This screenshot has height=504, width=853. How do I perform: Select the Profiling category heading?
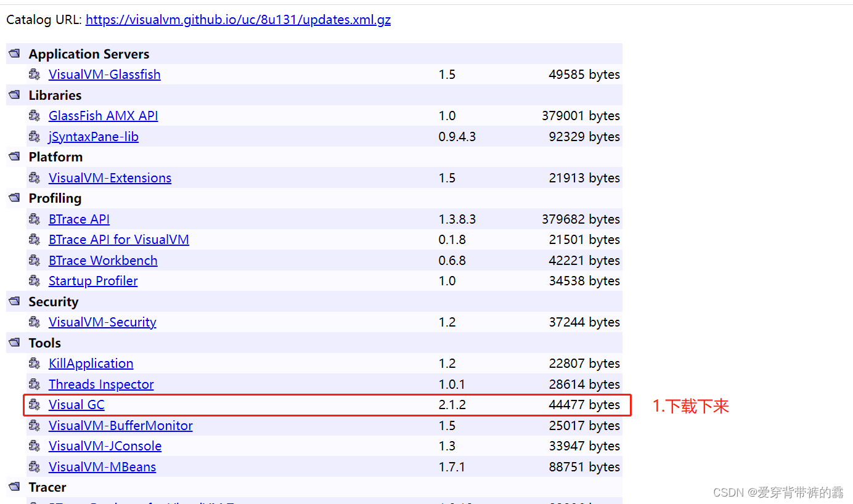click(x=55, y=198)
